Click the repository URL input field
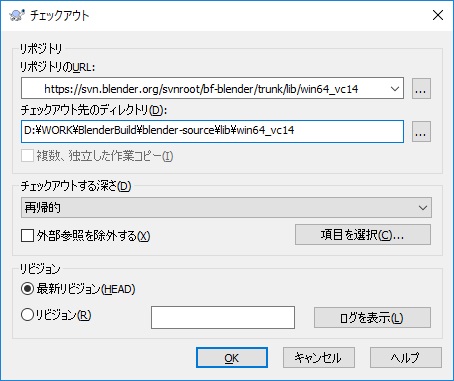This screenshot has height=381, width=454. (x=212, y=88)
